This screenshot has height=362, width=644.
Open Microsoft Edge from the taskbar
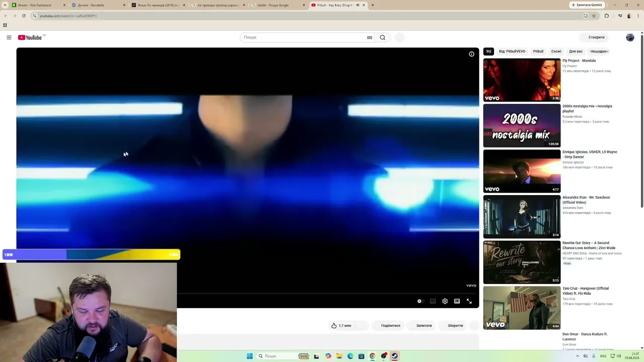coord(350,356)
